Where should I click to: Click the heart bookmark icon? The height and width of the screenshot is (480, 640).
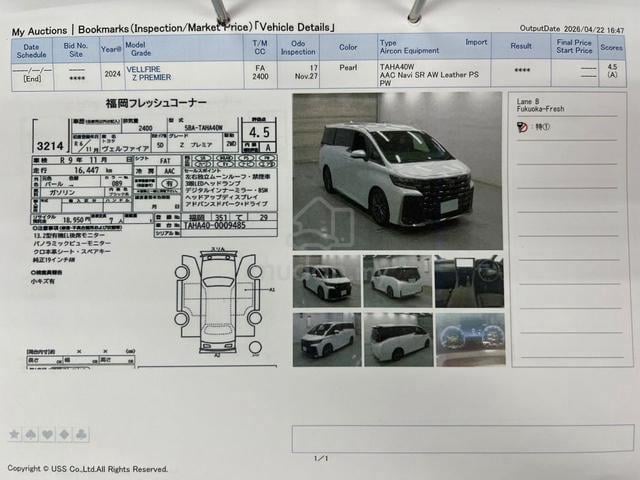[x=48, y=434]
